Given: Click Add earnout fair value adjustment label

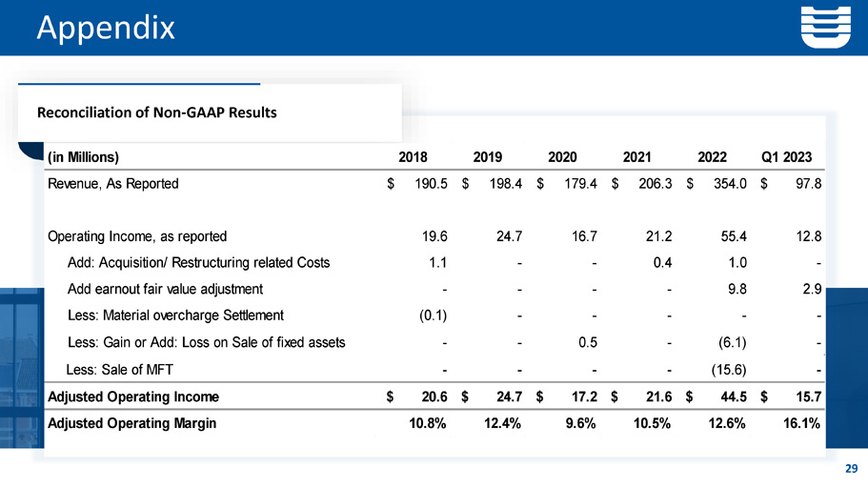Looking at the screenshot, I should pyautogui.click(x=166, y=289).
